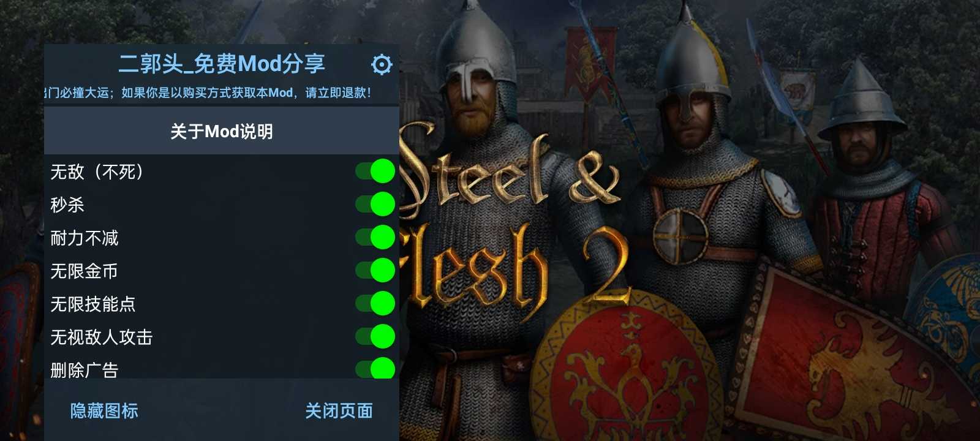The image size is (980, 441).
Task: Select the 无敌（不死）label text
Action: coord(97,171)
